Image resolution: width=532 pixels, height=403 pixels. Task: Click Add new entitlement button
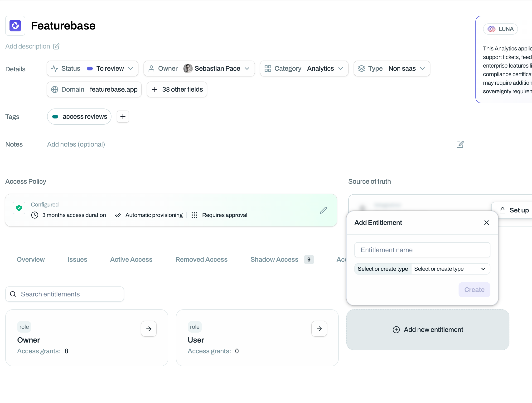tap(428, 329)
